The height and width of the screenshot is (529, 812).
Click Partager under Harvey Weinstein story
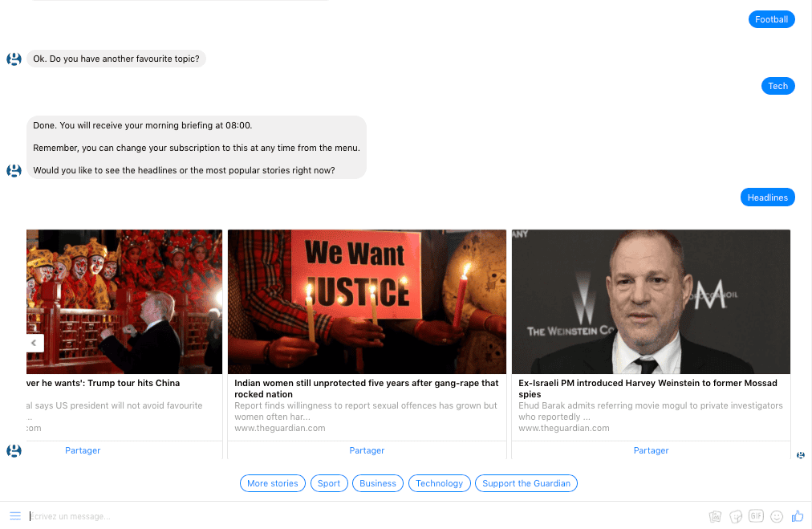(651, 451)
